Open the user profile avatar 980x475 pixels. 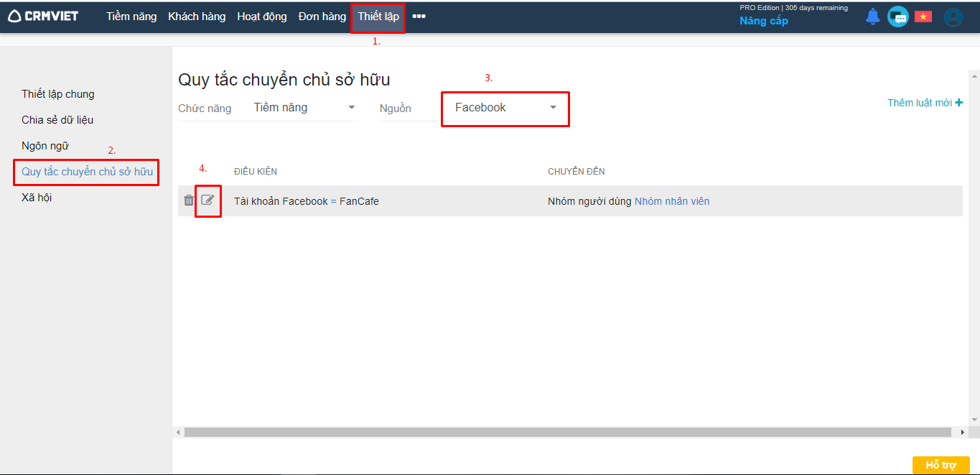coord(953,17)
